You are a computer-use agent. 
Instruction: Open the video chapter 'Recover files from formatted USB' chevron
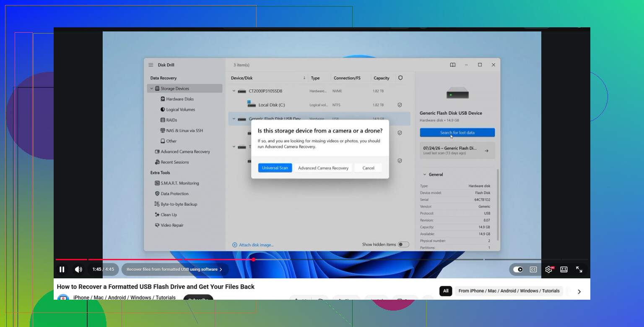point(221,269)
